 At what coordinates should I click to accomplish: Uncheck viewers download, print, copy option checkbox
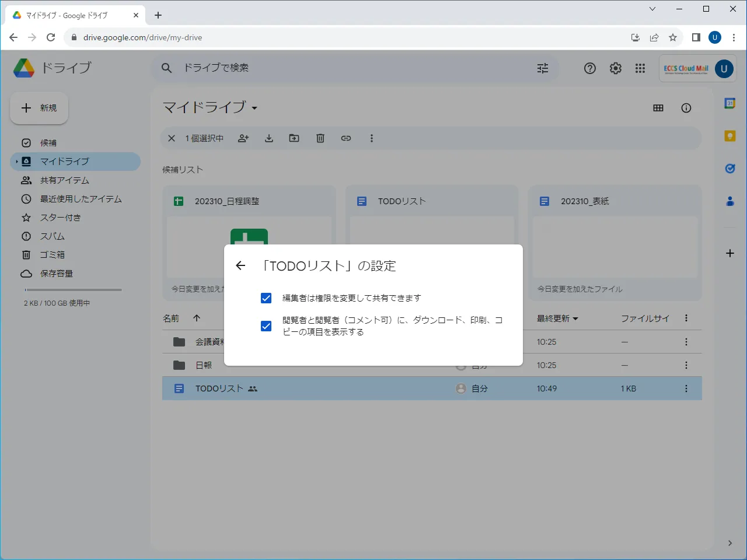(266, 326)
